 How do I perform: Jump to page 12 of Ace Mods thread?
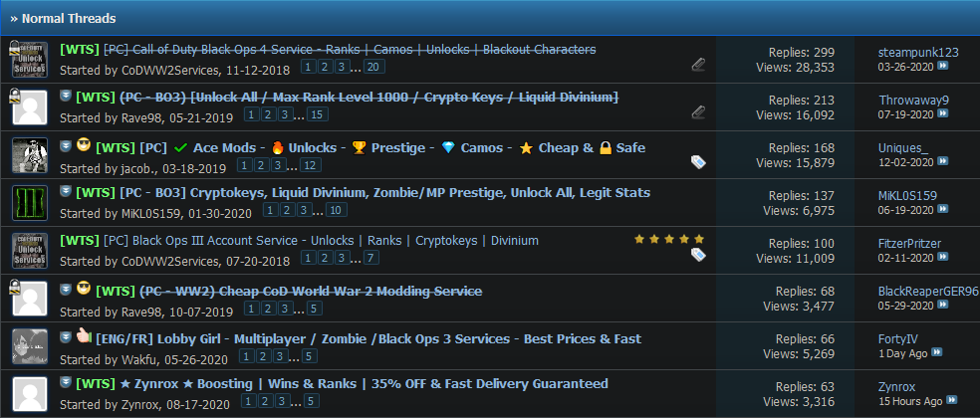point(310,164)
